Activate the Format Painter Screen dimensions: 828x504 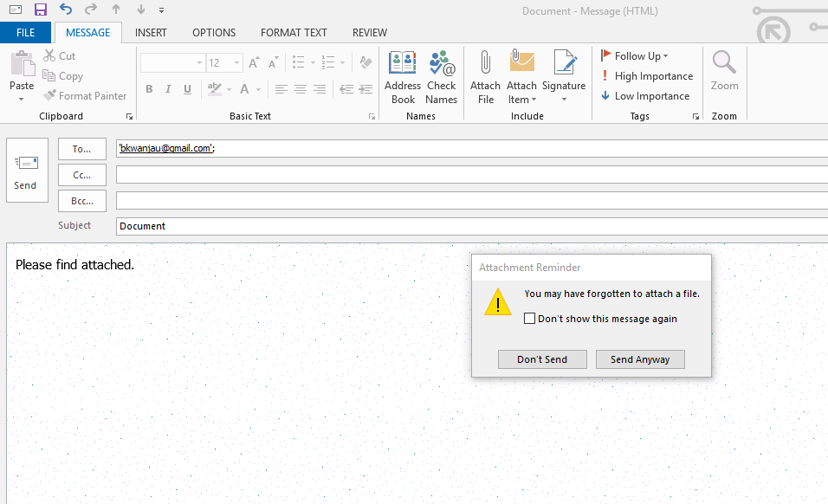pos(85,95)
